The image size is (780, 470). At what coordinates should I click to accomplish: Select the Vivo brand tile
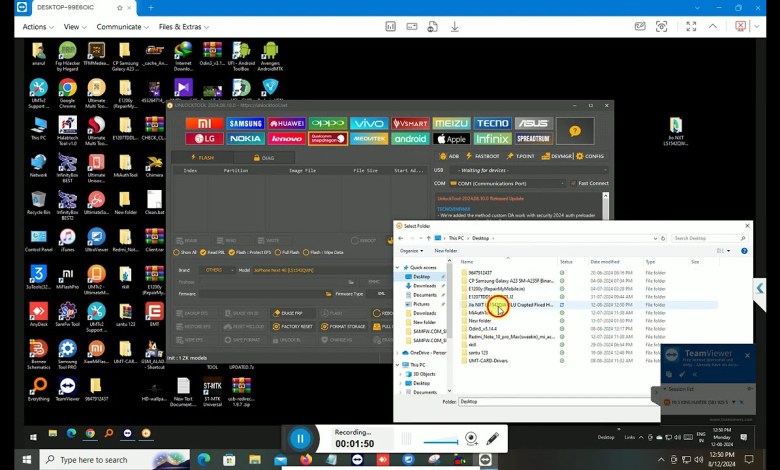369,123
